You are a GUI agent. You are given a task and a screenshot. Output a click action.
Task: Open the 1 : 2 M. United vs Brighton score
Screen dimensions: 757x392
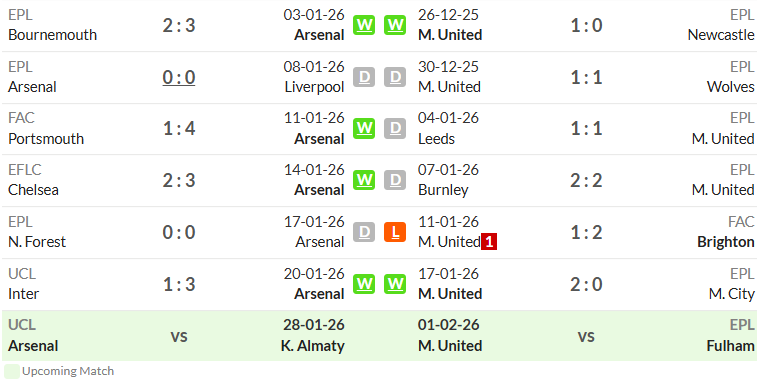[587, 232]
